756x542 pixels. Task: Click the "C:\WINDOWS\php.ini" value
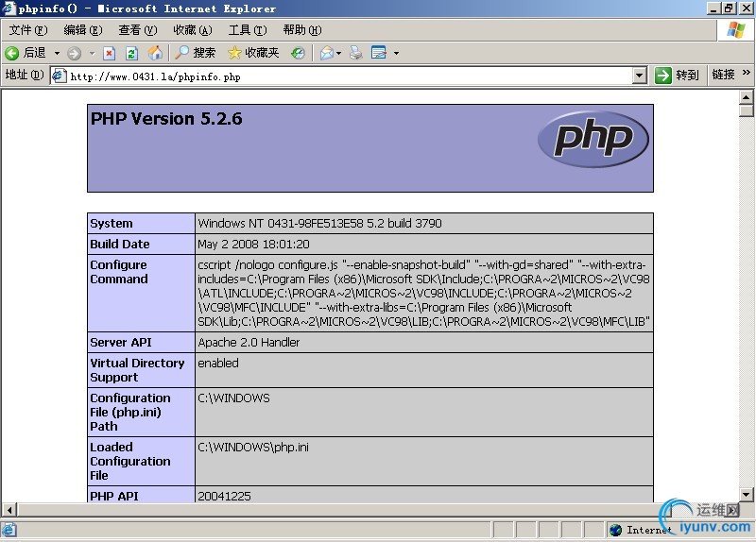253,448
